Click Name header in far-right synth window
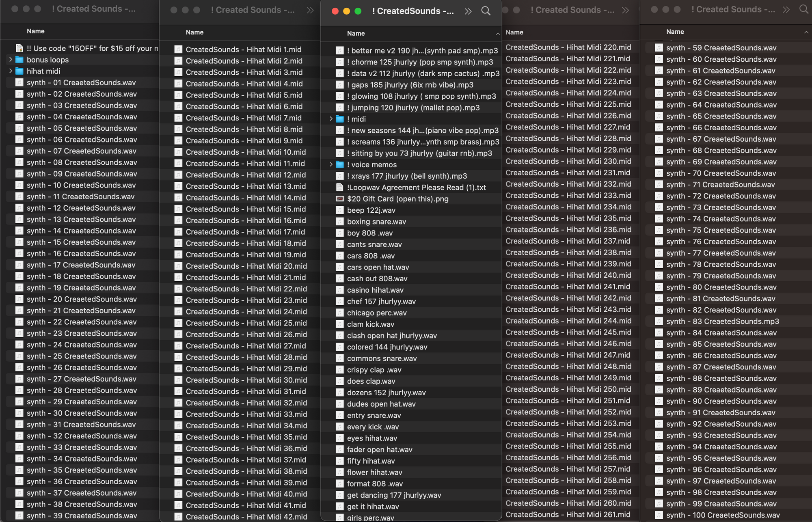812x522 pixels. click(675, 32)
